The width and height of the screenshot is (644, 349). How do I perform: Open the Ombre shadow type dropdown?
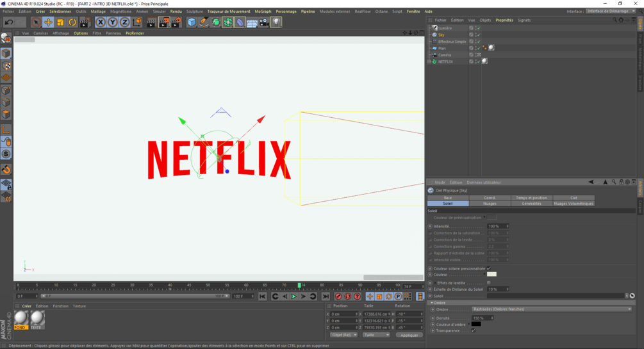(552, 309)
